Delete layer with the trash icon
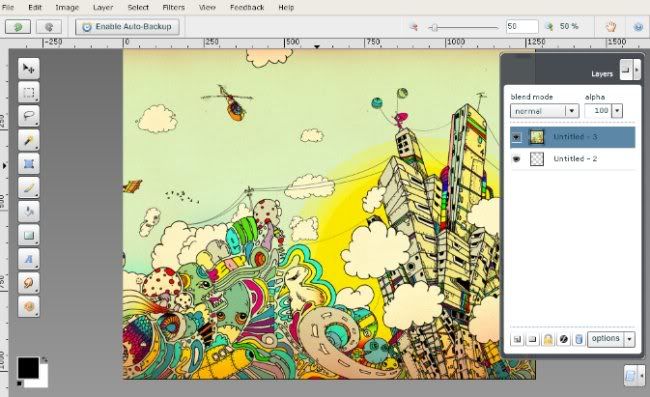 [x=579, y=339]
